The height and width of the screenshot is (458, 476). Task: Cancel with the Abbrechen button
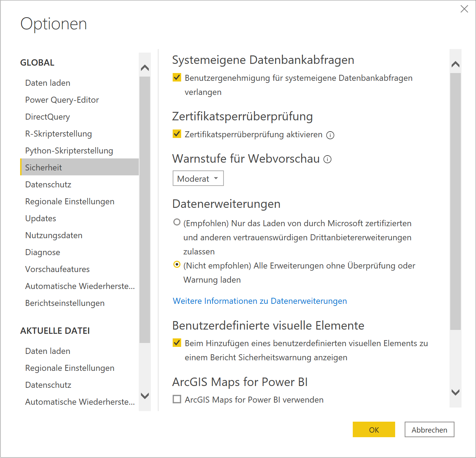click(x=429, y=429)
